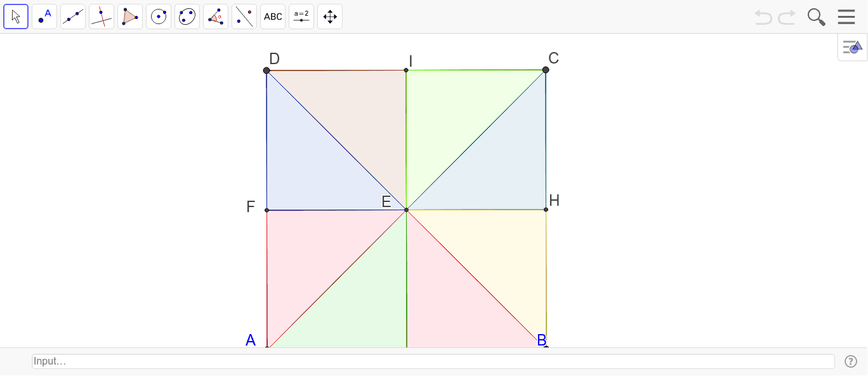Open the search panel

[x=816, y=17]
